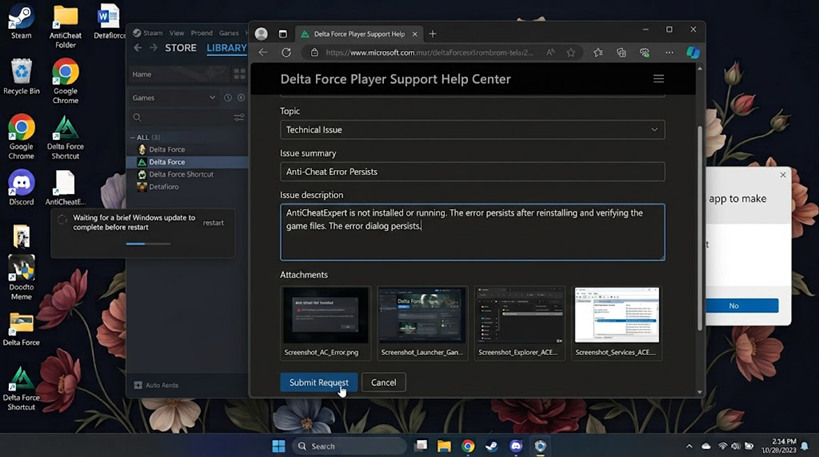
Task: Open File Explorer from taskbar
Action: pos(444,446)
